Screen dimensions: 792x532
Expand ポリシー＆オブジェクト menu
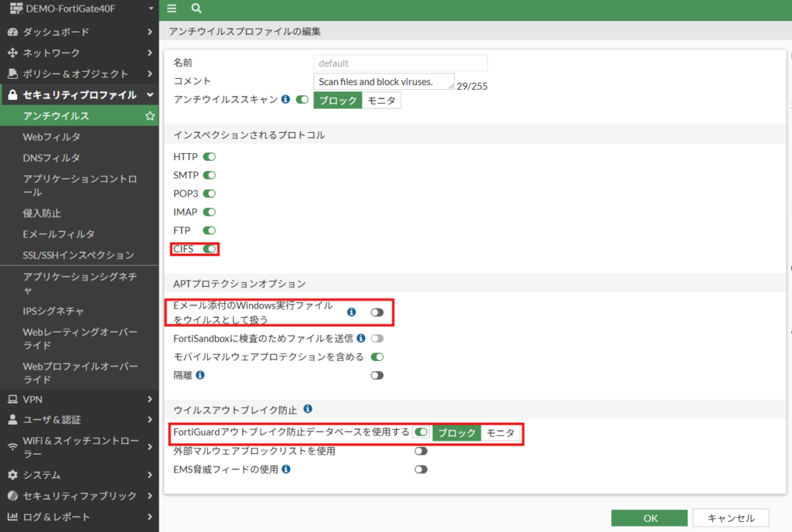click(149, 73)
